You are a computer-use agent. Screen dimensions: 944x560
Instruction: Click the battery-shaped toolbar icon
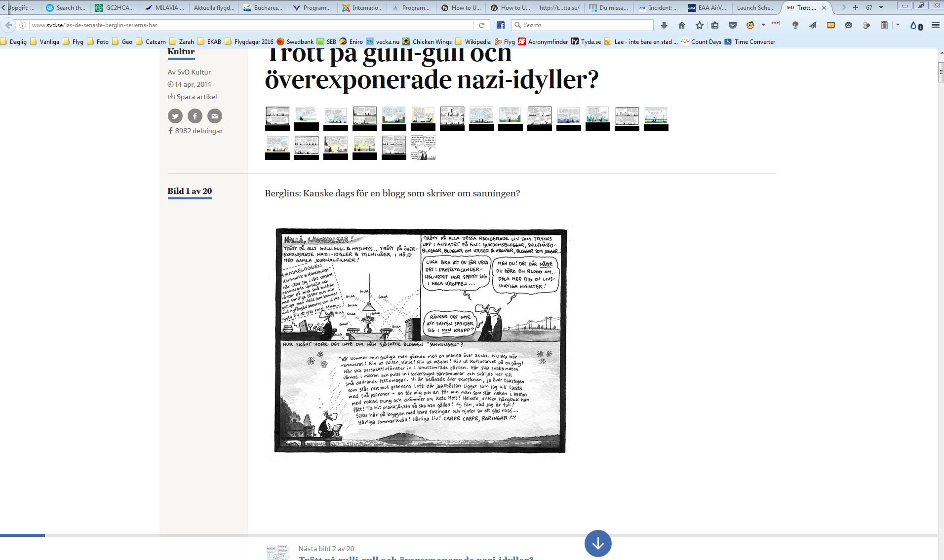point(885,25)
